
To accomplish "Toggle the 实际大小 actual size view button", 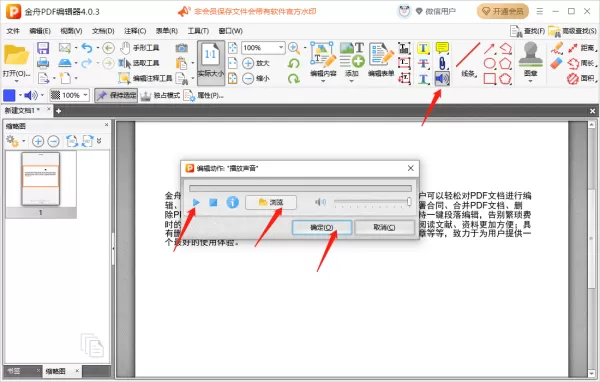I will point(210,63).
